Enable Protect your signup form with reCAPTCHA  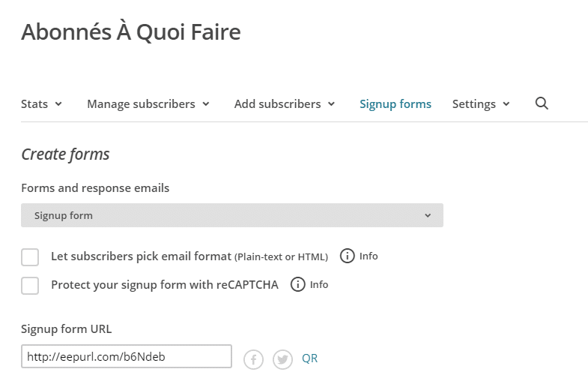pos(30,286)
